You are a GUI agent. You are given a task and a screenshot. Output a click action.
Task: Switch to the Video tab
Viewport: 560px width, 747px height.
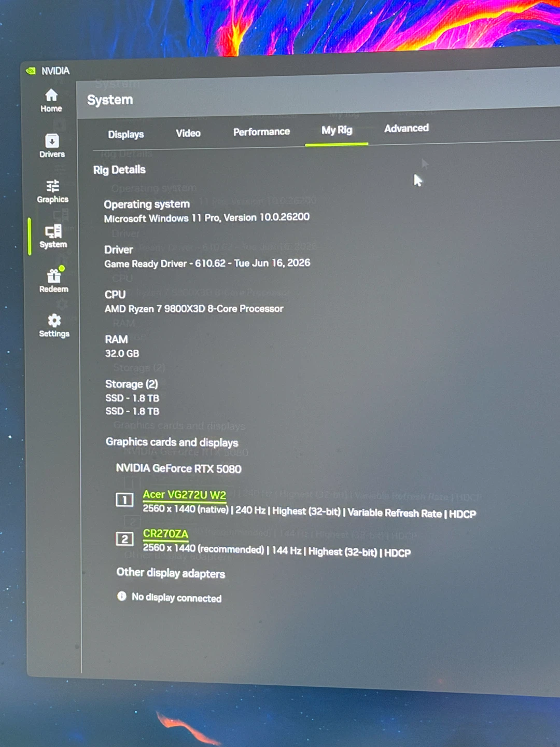click(x=188, y=133)
